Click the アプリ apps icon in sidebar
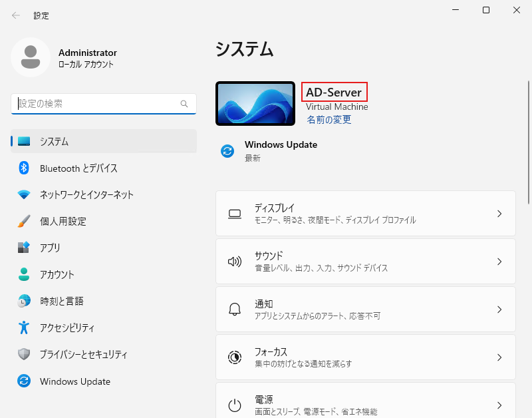Image resolution: width=532 pixels, height=418 pixels. point(24,248)
